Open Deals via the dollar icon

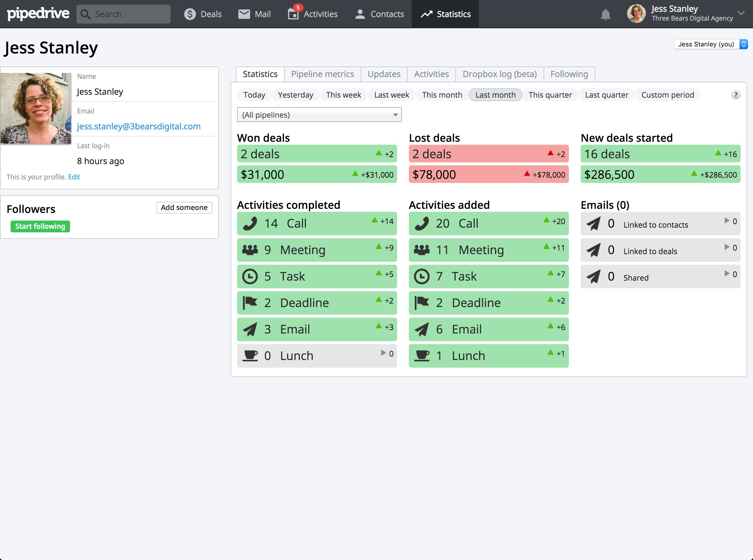(x=190, y=14)
